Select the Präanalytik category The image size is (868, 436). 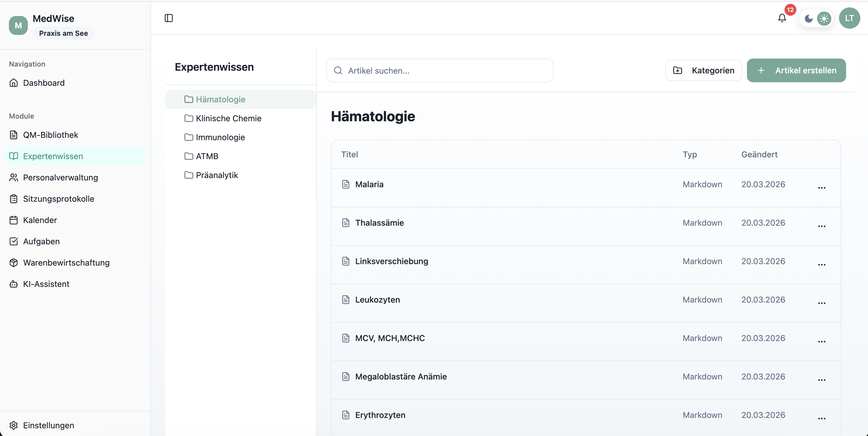pos(217,175)
